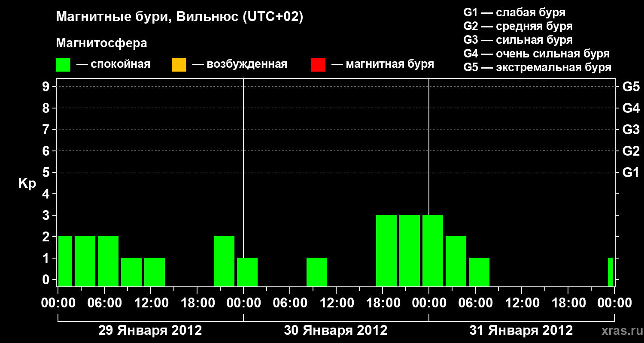Click the date label '29 Января 2012'

[150, 331]
